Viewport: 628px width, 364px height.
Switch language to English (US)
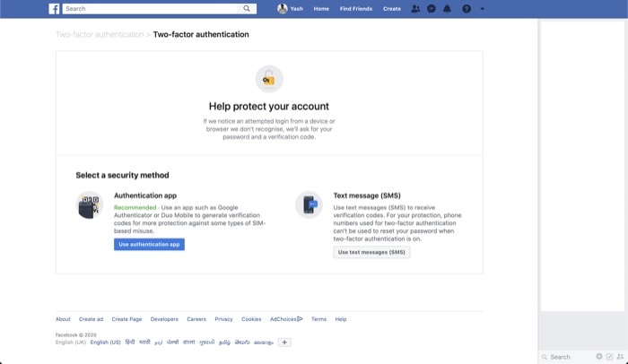105,342
